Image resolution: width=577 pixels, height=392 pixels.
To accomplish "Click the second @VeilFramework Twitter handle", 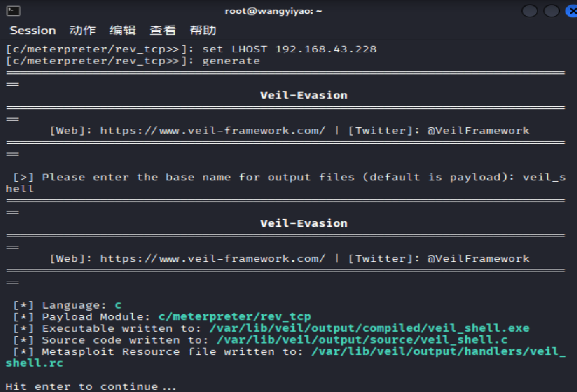I will [x=478, y=259].
